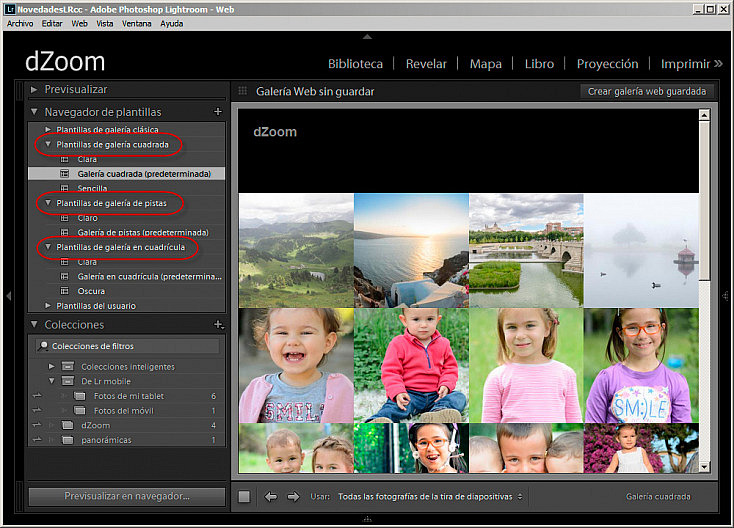This screenshot has height=528, width=734.
Task: Click the Lightroom Lr title bar icon
Action: tap(10, 9)
